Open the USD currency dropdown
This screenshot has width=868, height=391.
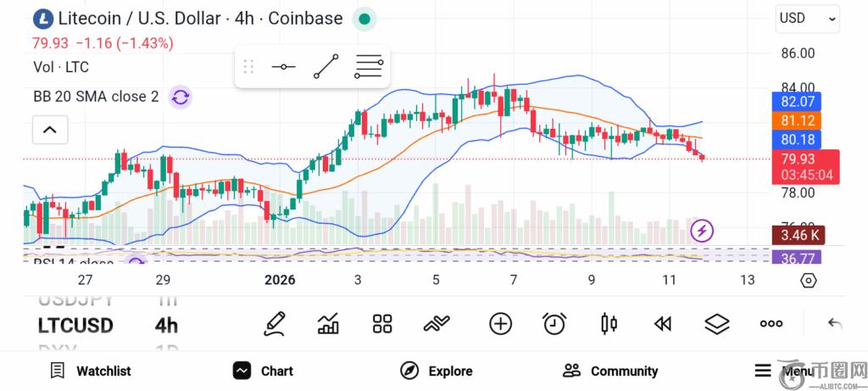[807, 19]
